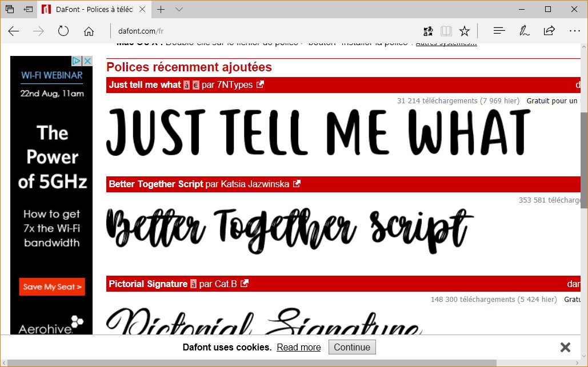Click the browser back arrow
Image resolution: width=588 pixels, height=367 pixels.
point(14,31)
